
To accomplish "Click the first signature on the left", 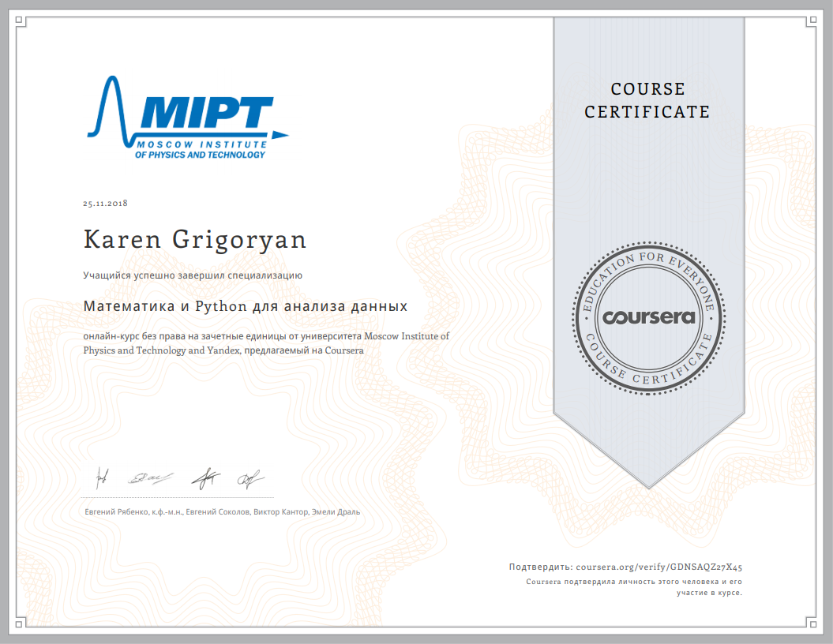I will (103, 476).
